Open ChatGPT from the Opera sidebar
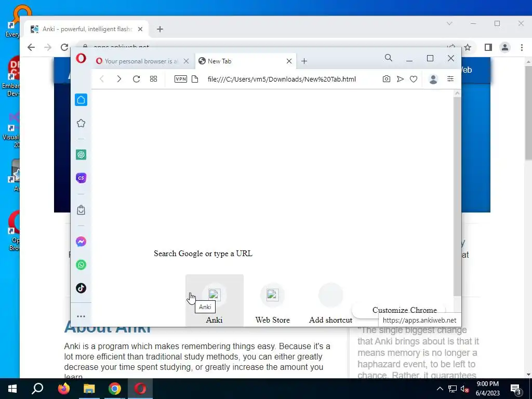532x399 pixels. [81, 155]
